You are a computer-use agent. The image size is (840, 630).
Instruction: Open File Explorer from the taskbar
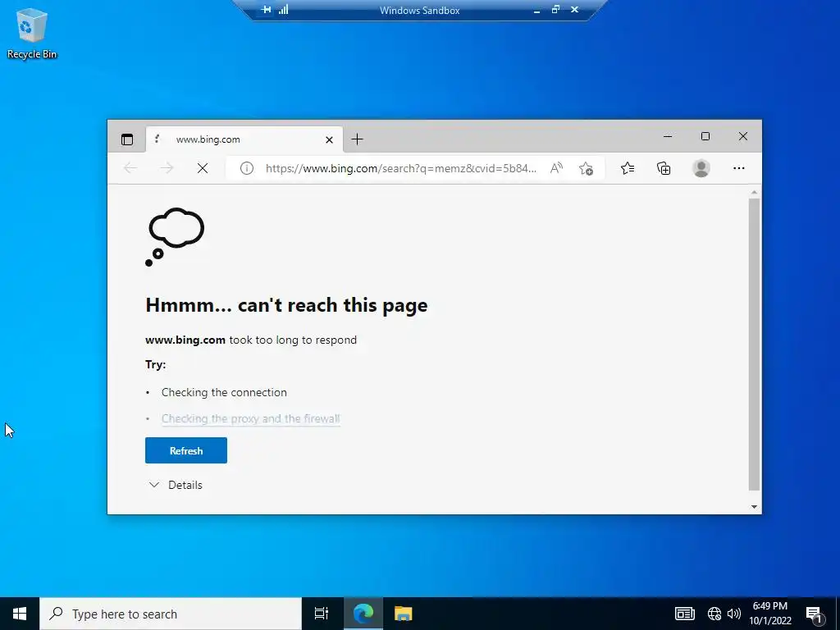[x=404, y=614]
